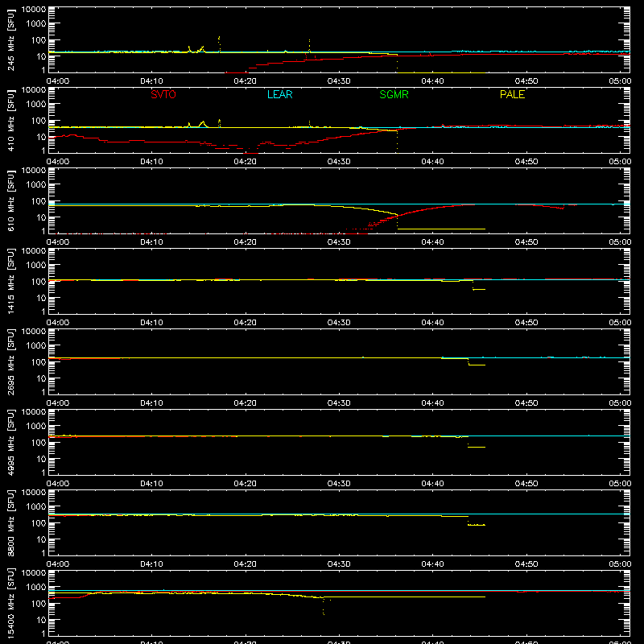644x644 pixels.
Task: Click 04:20 time label under 1415 MHz plot
Action: 246,323
